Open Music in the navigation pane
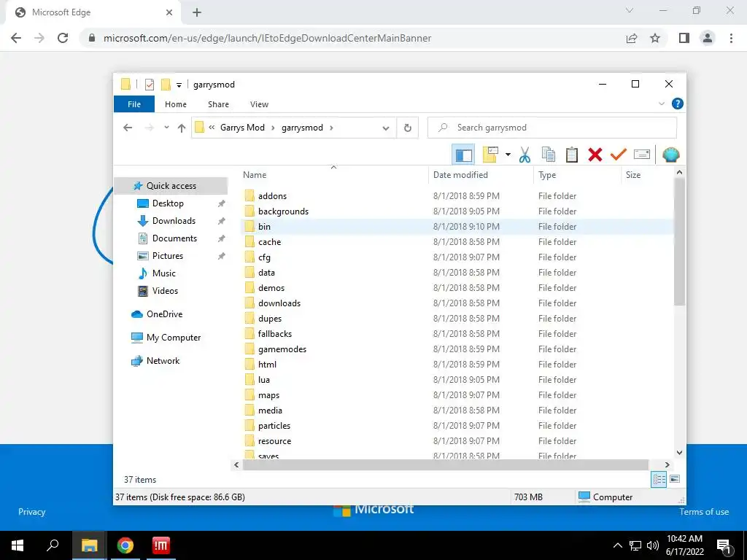The image size is (747, 560). point(164,273)
